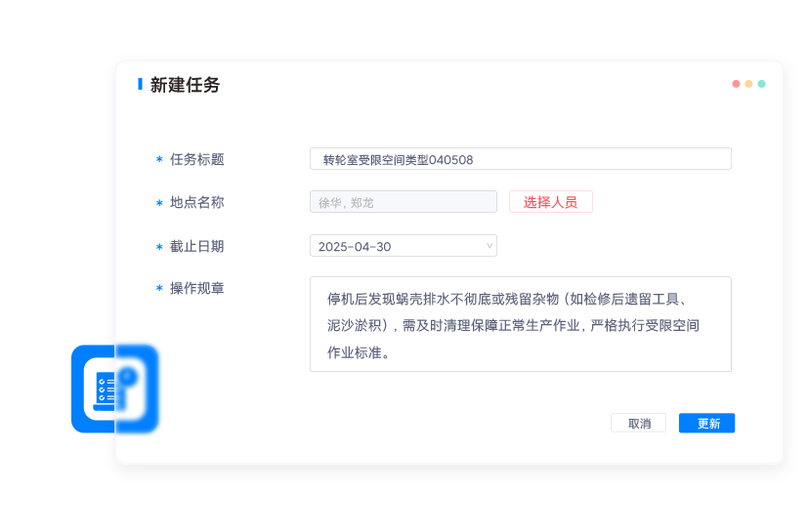Click the required asterisk next to 操作规章

coord(159,289)
